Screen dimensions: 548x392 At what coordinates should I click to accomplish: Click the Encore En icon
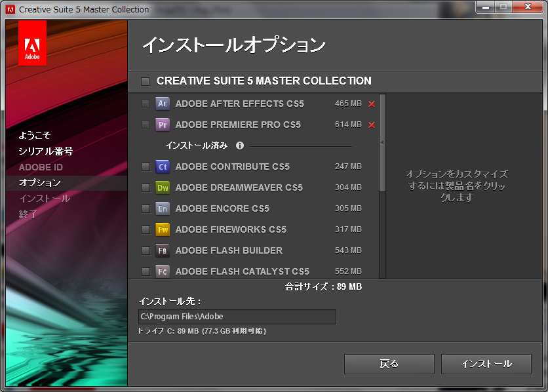pos(163,208)
